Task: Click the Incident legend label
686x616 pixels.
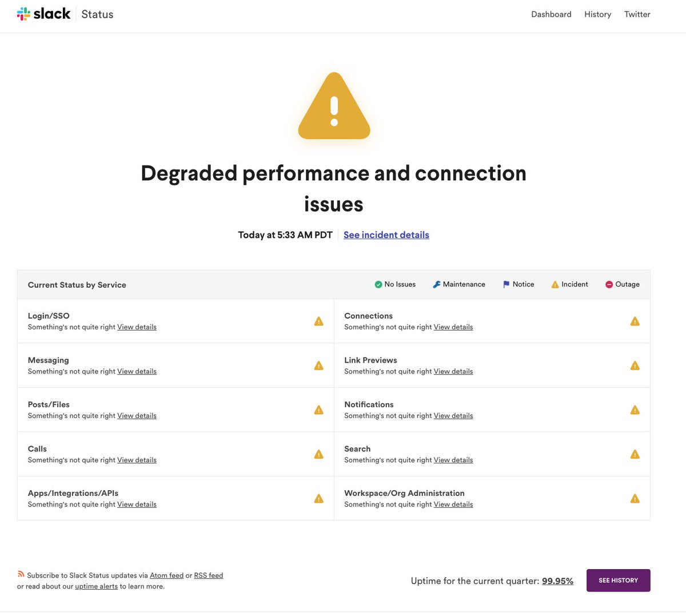Action: [575, 284]
